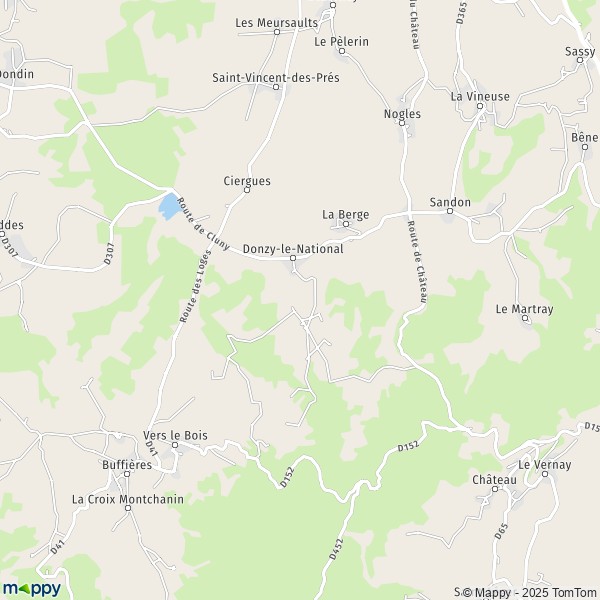Click the Vers le Bois marker
The width and height of the screenshot is (600, 600).
[175, 445]
